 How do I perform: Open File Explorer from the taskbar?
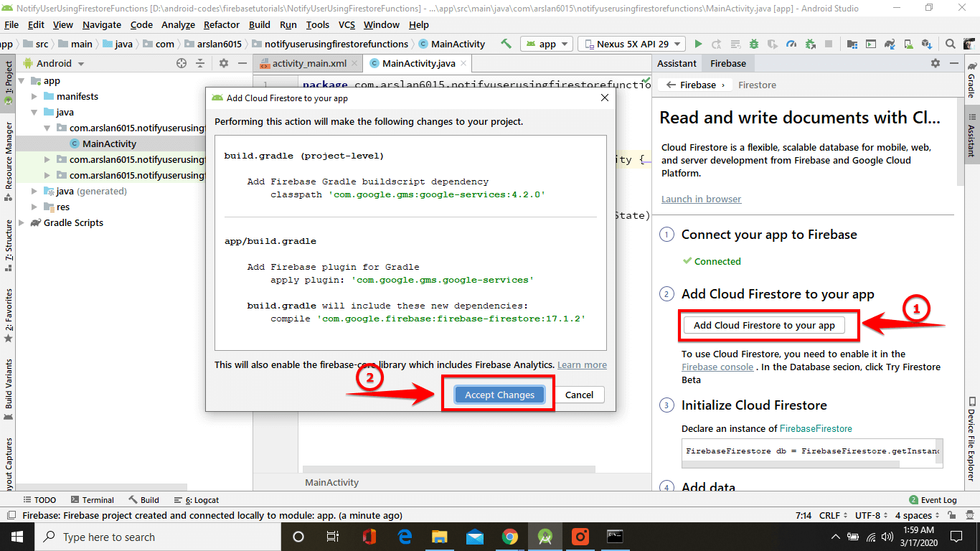point(439,537)
